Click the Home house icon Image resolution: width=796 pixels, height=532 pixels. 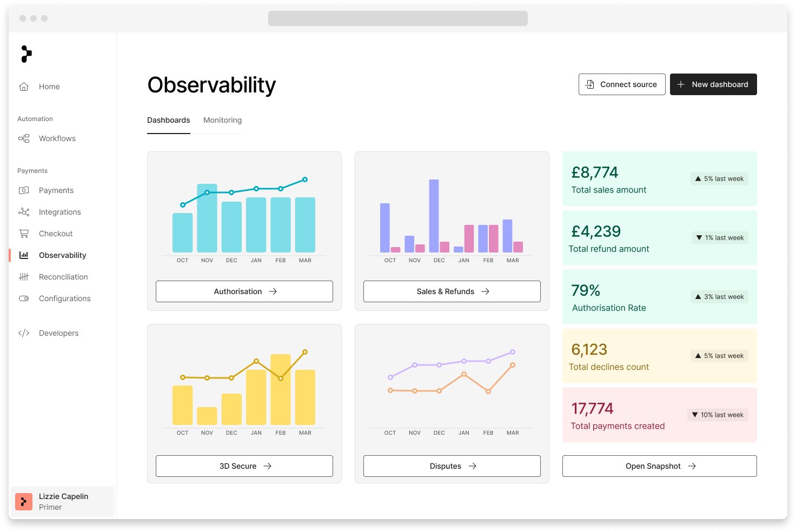tap(24, 87)
